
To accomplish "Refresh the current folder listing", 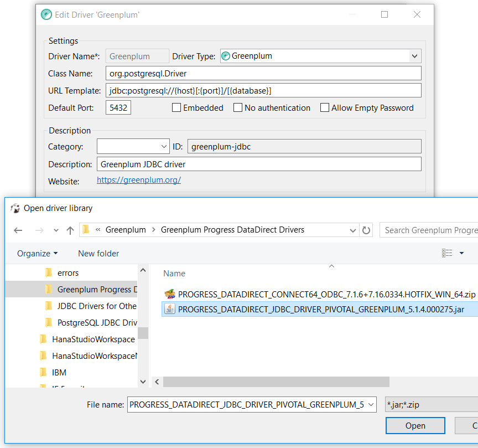I will point(366,230).
